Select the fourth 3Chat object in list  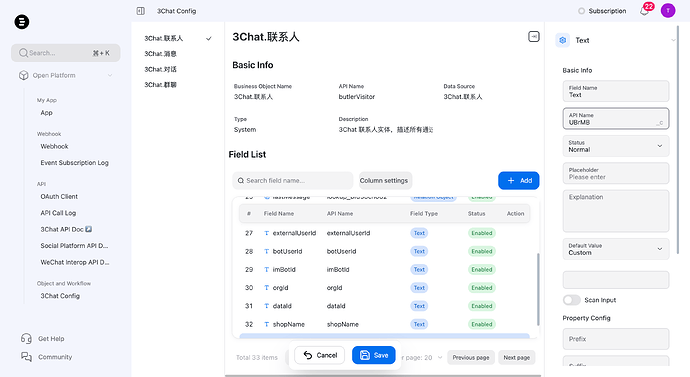coord(160,85)
